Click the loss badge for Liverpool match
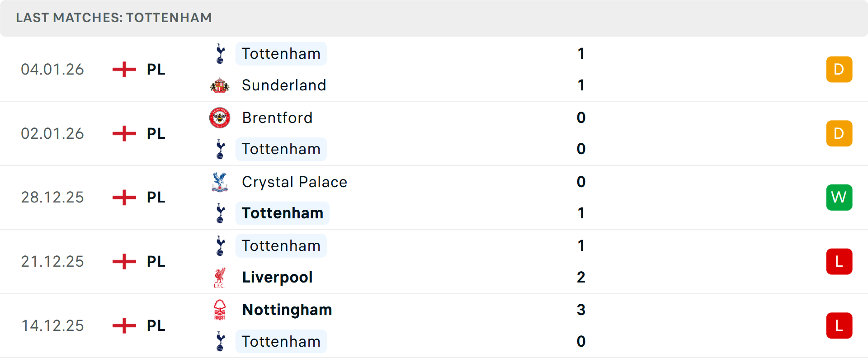Image resolution: width=868 pixels, height=358 pixels. pyautogui.click(x=839, y=262)
